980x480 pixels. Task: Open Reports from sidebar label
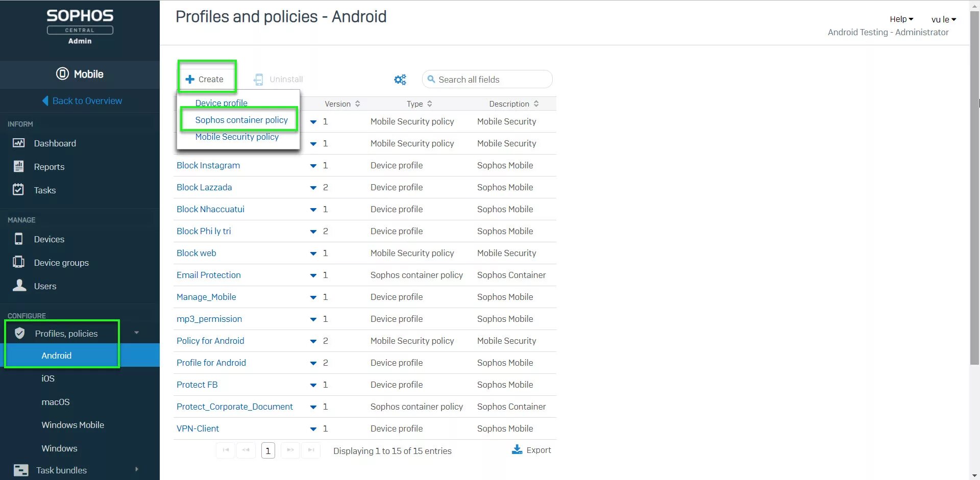pyautogui.click(x=49, y=167)
